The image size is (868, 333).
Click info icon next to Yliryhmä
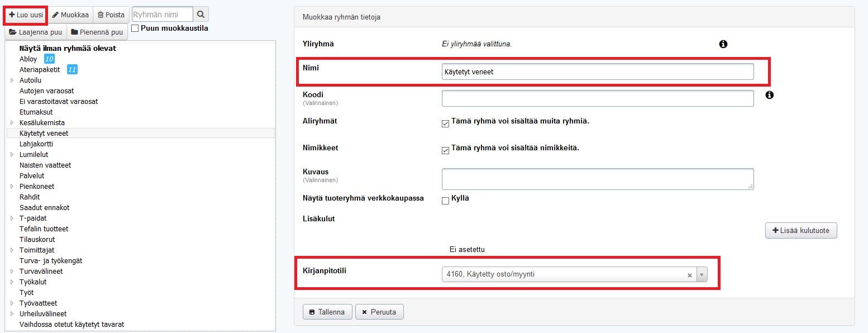[723, 44]
